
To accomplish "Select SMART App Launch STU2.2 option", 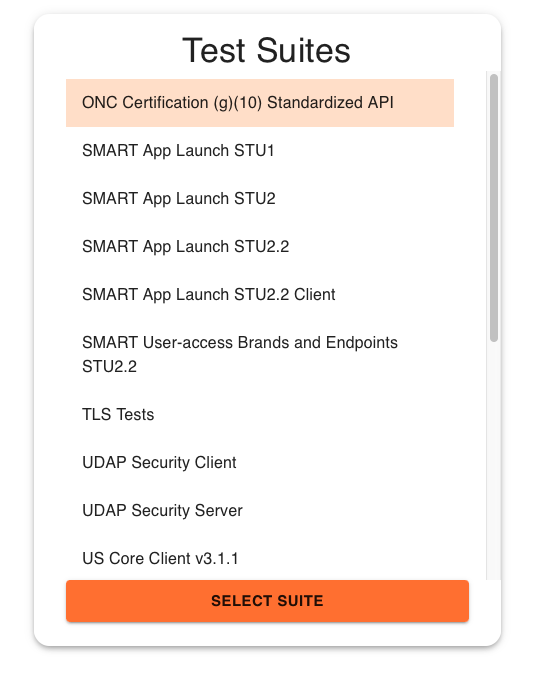I will pyautogui.click(x=260, y=247).
